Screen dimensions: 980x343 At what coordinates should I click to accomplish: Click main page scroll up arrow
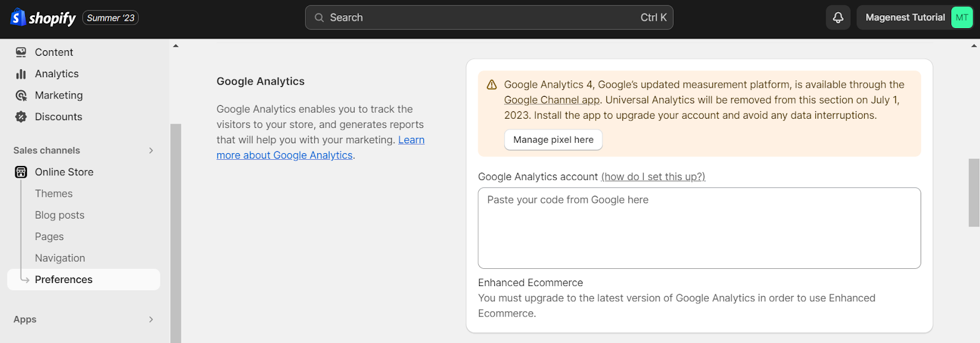click(974, 46)
